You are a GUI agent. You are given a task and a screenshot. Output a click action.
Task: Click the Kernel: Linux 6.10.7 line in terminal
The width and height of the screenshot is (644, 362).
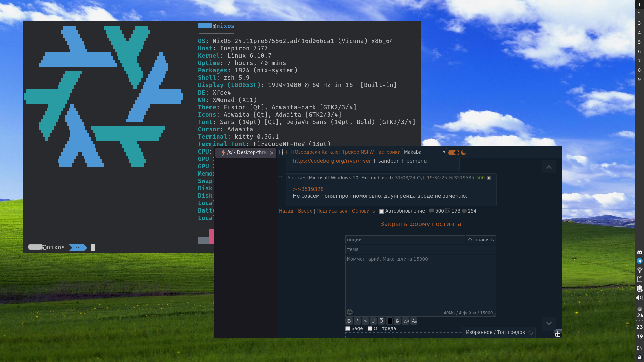pos(234,56)
